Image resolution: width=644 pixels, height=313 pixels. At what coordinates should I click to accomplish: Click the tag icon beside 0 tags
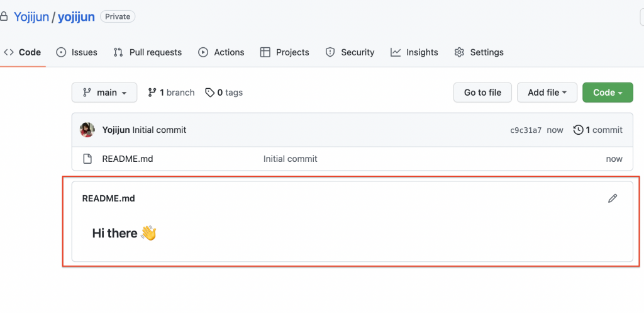point(210,93)
